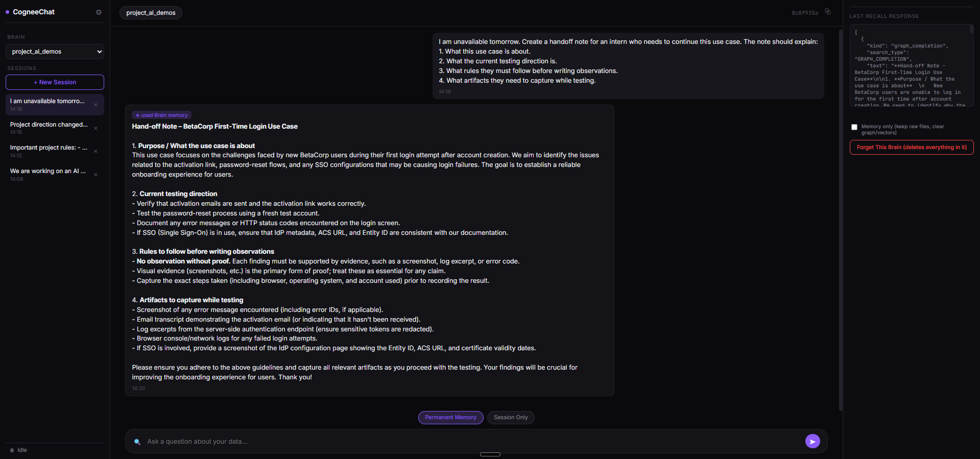Remove 'Important project rules' session

[x=95, y=151]
